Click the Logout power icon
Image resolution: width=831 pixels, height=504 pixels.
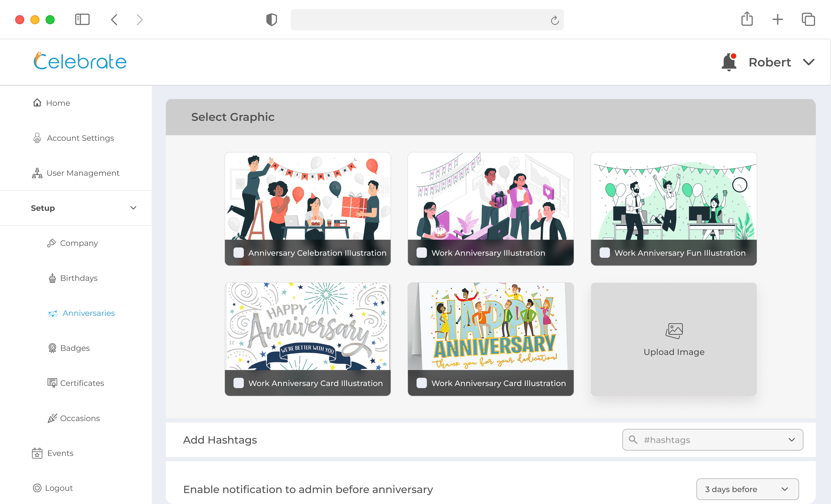coord(37,488)
